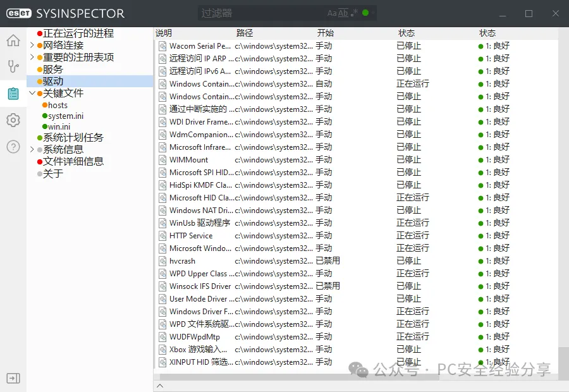Click the sidebar collapse arrow icon at bottom
This screenshot has height=392, width=569.
(13, 378)
